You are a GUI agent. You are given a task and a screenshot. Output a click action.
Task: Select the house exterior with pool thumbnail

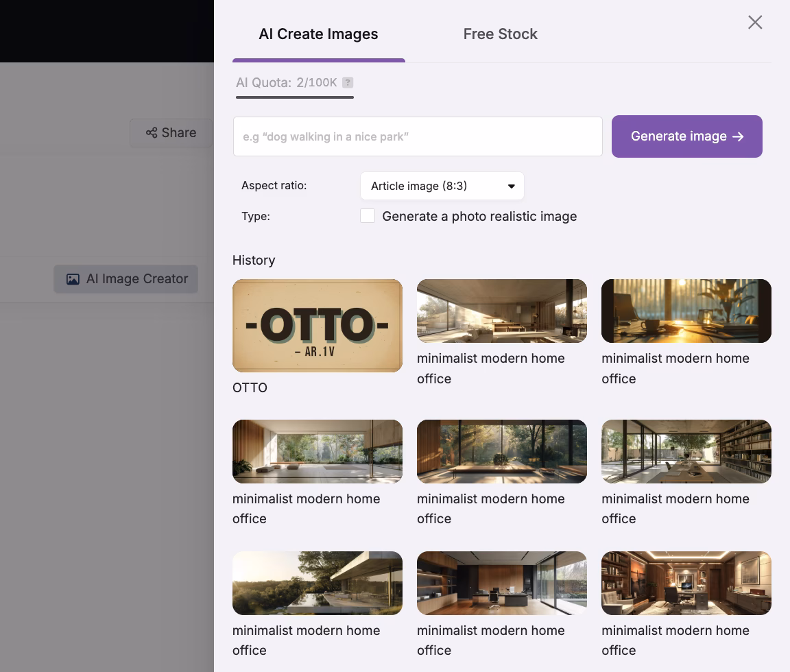coord(318,583)
